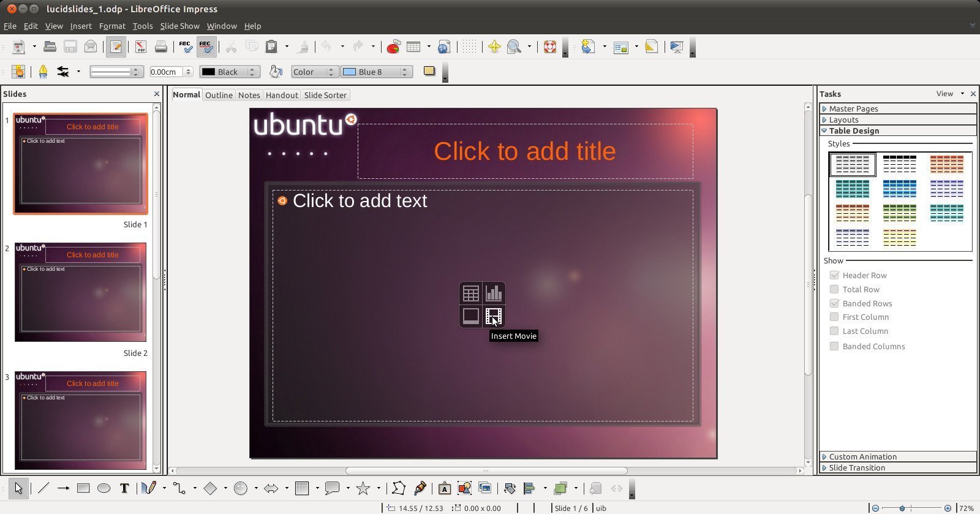Click the Insert Chart icon in slide placeholder
Screen dimensions: 980x514
point(494,293)
